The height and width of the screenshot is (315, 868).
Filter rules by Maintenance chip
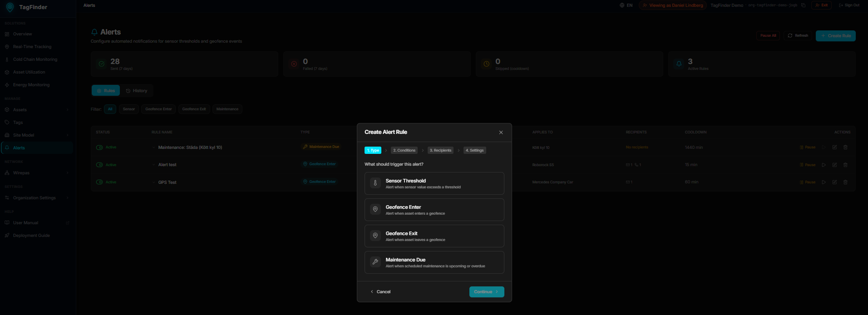click(x=227, y=109)
